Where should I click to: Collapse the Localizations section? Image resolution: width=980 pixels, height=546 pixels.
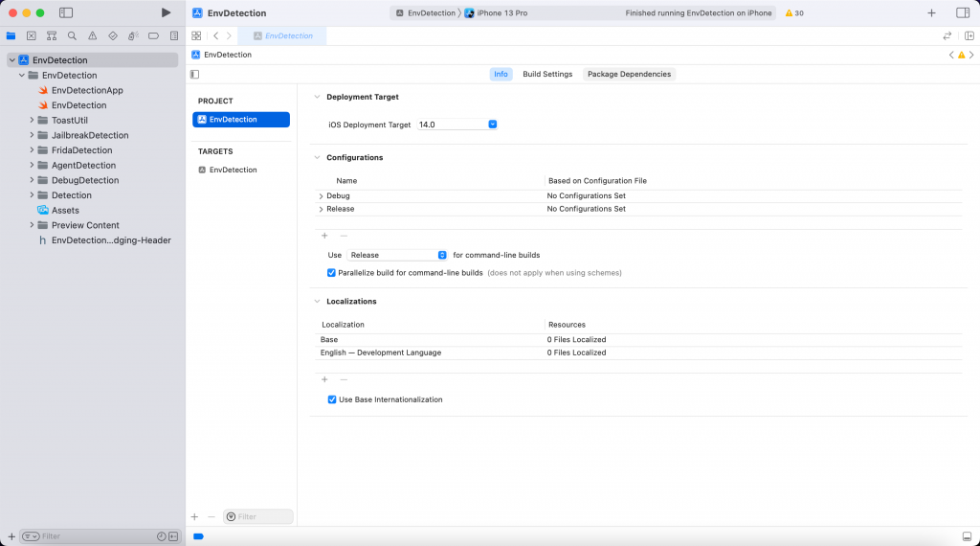pyautogui.click(x=317, y=302)
